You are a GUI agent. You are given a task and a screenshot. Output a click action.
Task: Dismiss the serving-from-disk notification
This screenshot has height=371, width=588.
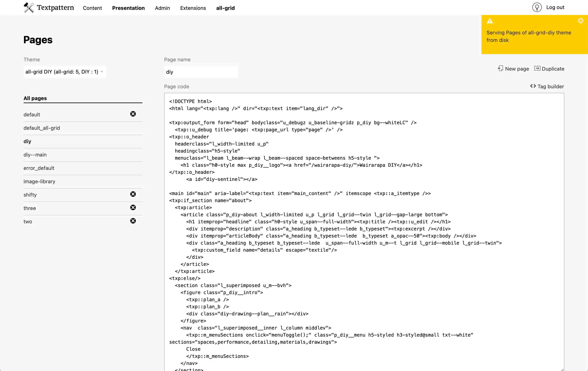(581, 20)
